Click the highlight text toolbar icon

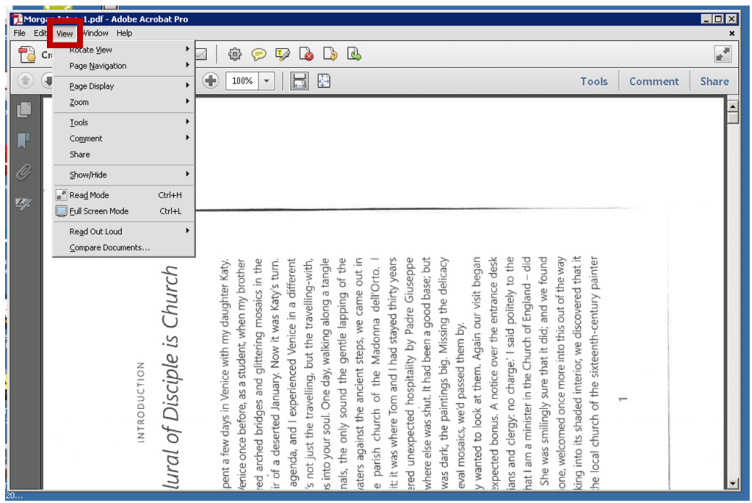coord(283,54)
